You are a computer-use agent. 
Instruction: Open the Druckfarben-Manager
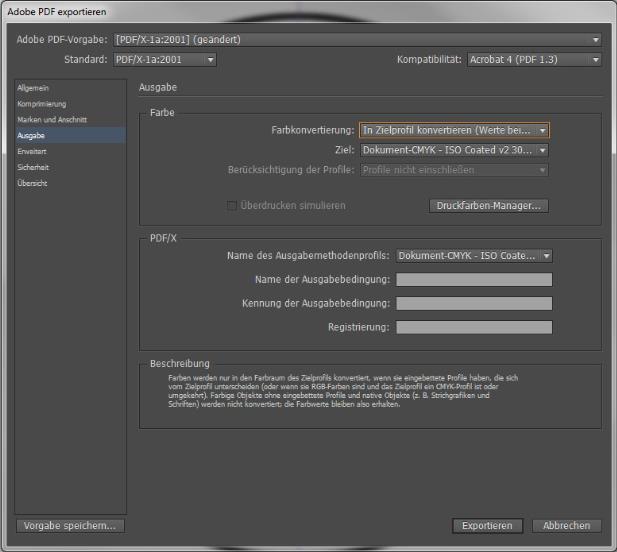coord(489,206)
